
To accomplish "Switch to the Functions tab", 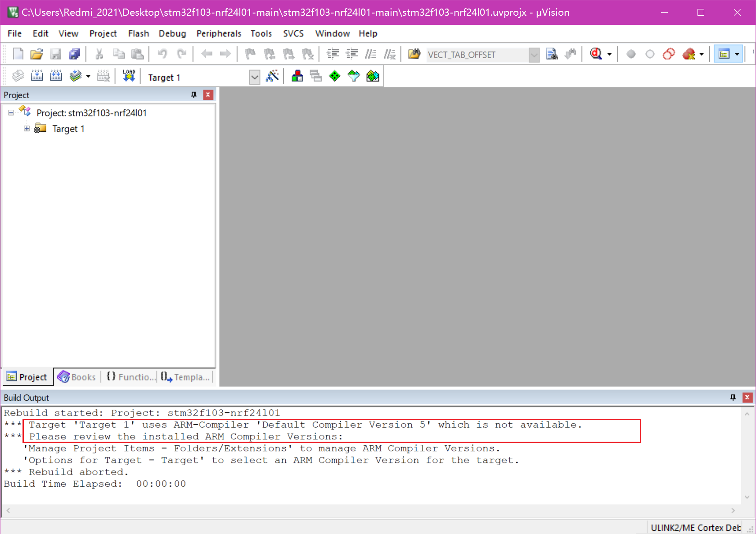I will (130, 377).
